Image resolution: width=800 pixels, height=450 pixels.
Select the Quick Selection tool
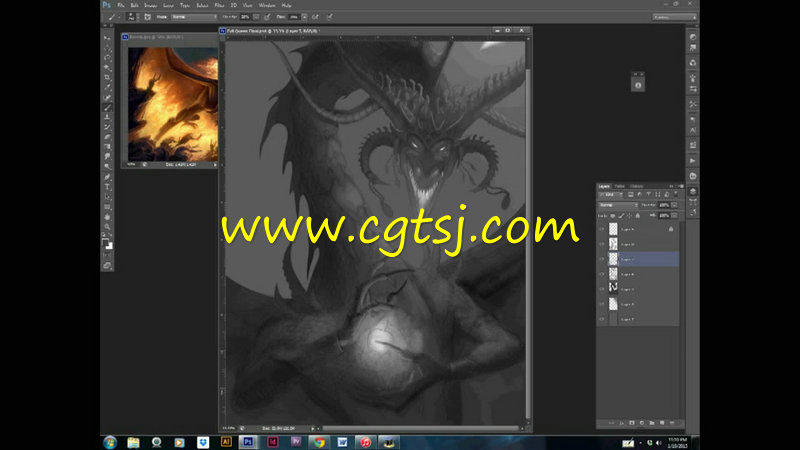(107, 67)
